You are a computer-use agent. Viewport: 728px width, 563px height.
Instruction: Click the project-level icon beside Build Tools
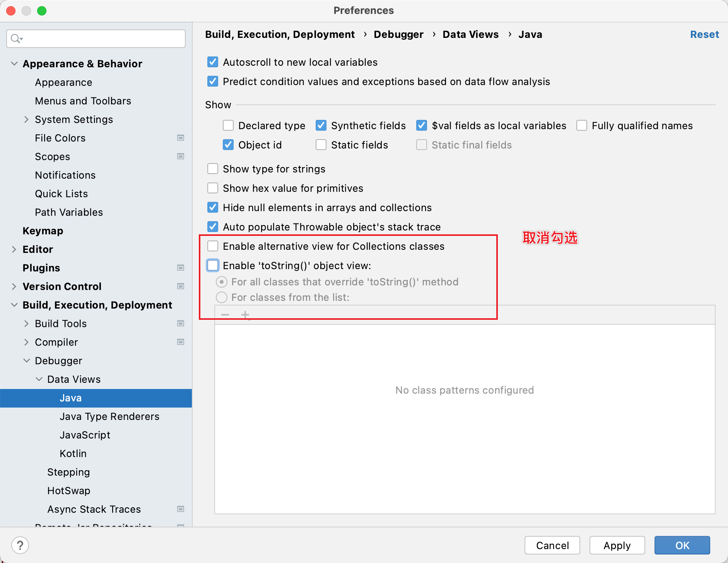pyautogui.click(x=181, y=324)
